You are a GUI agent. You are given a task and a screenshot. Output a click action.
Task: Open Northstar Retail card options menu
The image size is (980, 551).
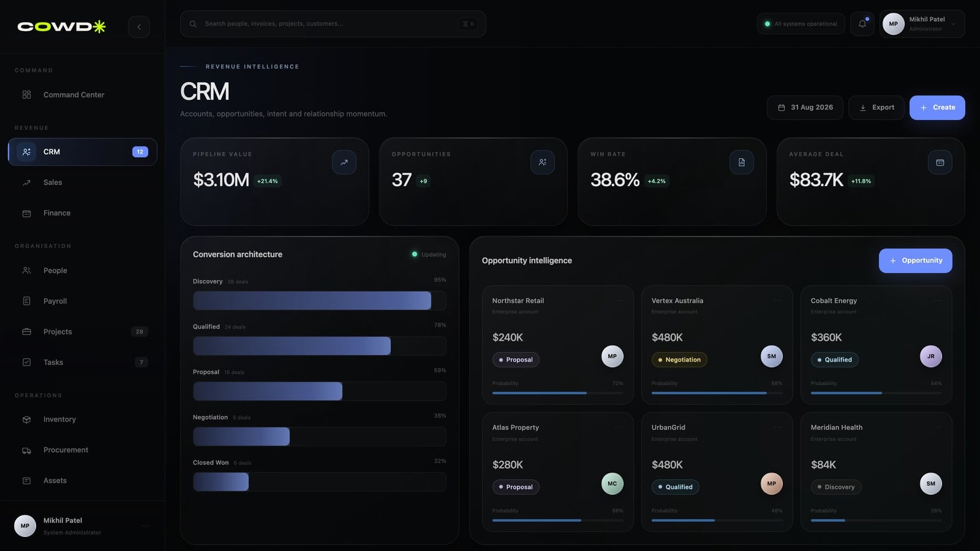(x=619, y=301)
